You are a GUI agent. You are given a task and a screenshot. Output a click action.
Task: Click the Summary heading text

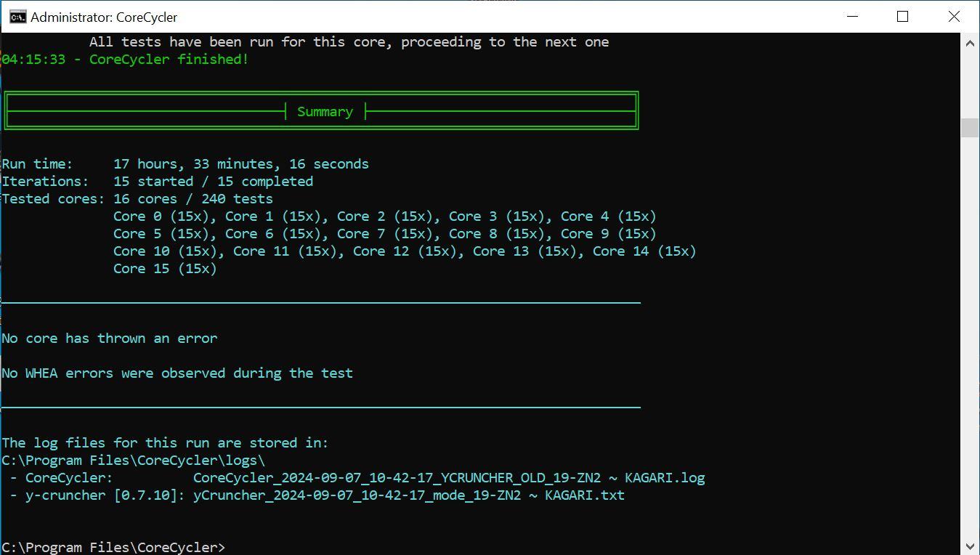click(325, 112)
